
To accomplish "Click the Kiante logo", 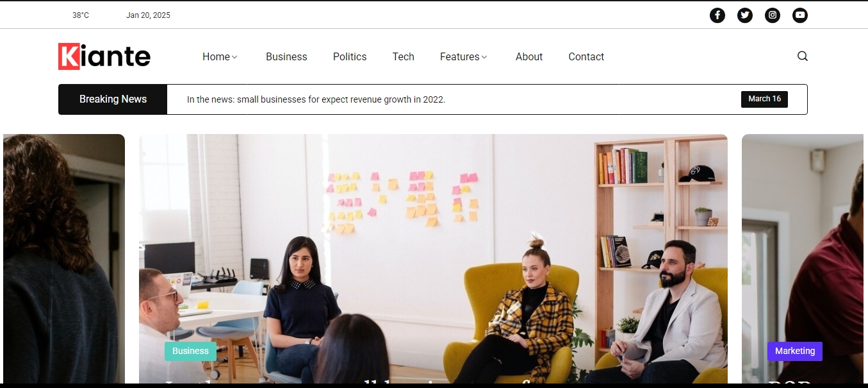I will (x=104, y=56).
